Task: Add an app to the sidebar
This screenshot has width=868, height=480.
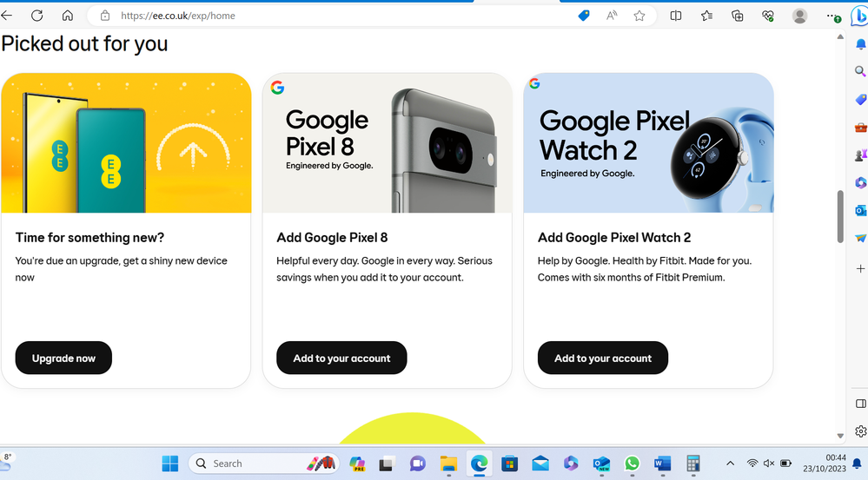Action: pyautogui.click(x=860, y=269)
